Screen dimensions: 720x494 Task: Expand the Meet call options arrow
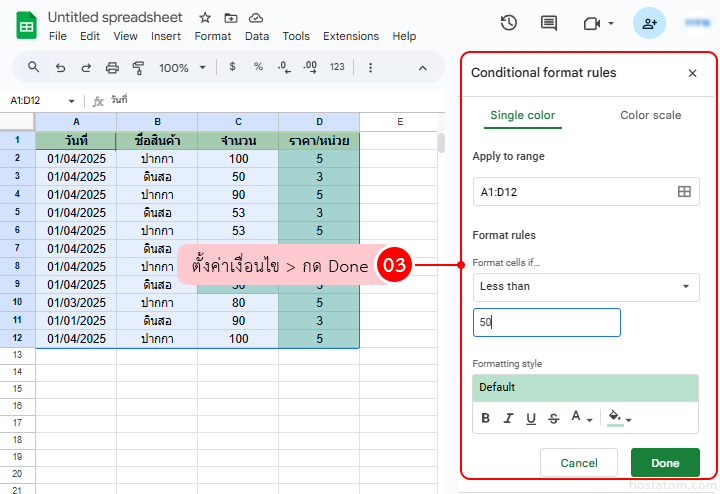pyautogui.click(x=611, y=23)
